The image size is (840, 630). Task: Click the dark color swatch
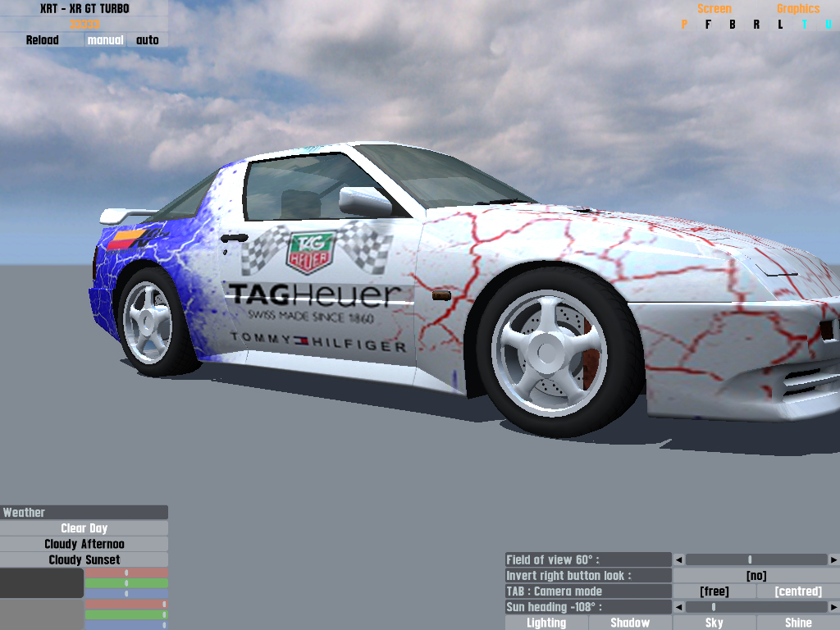[42, 583]
